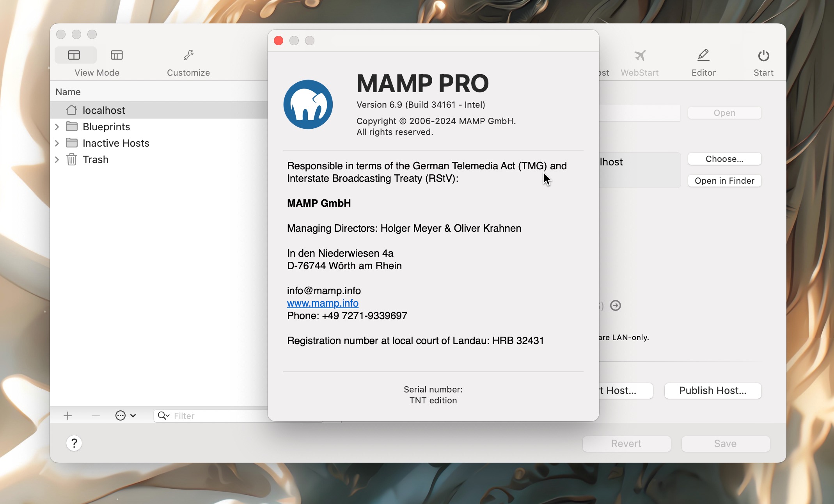Click the 'Phone: +49 7271-9339697' text
This screenshot has width=834, height=504.
[x=347, y=316]
